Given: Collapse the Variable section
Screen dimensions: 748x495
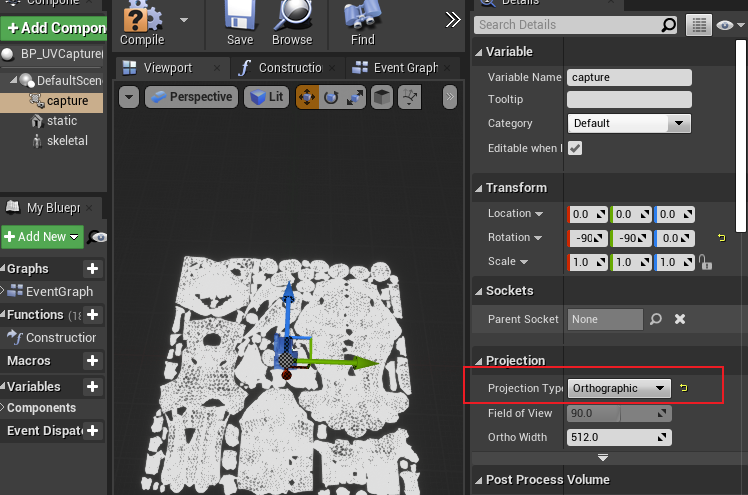Looking at the screenshot, I should 478,52.
